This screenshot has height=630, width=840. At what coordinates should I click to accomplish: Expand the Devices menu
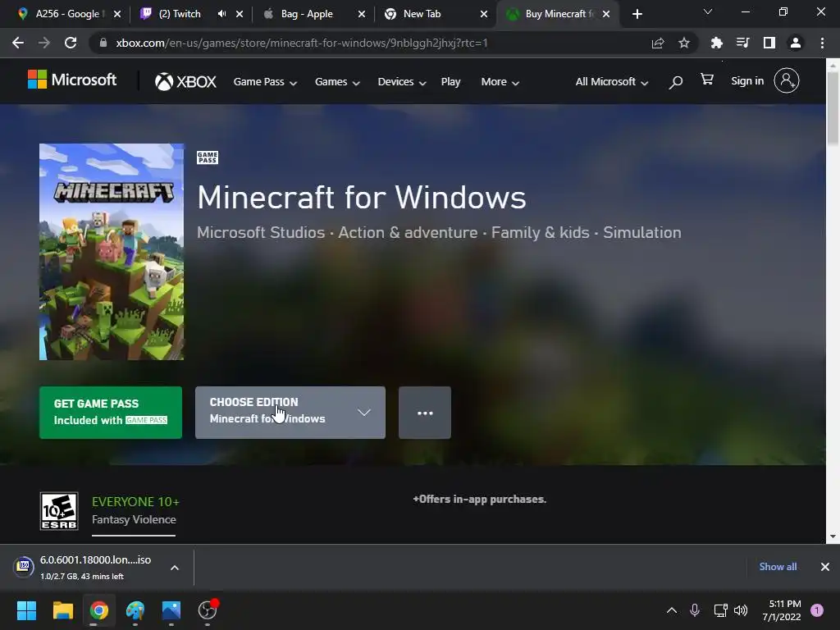(402, 82)
